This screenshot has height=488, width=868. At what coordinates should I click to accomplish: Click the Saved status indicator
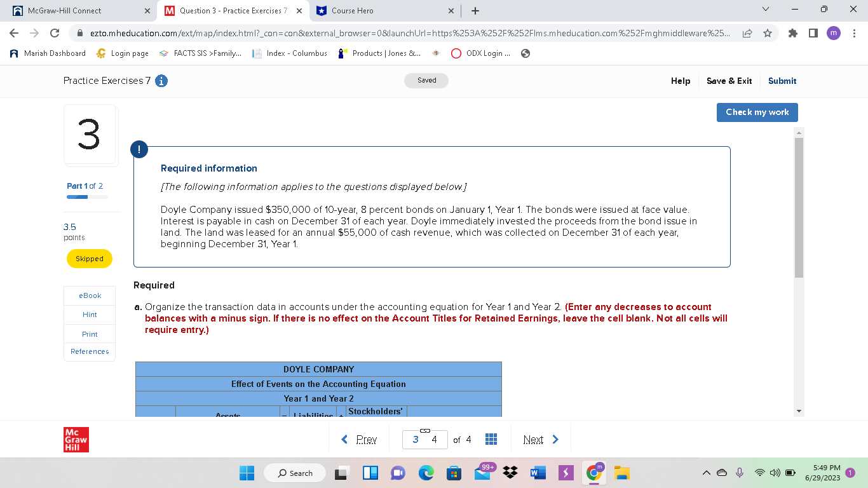click(x=426, y=80)
